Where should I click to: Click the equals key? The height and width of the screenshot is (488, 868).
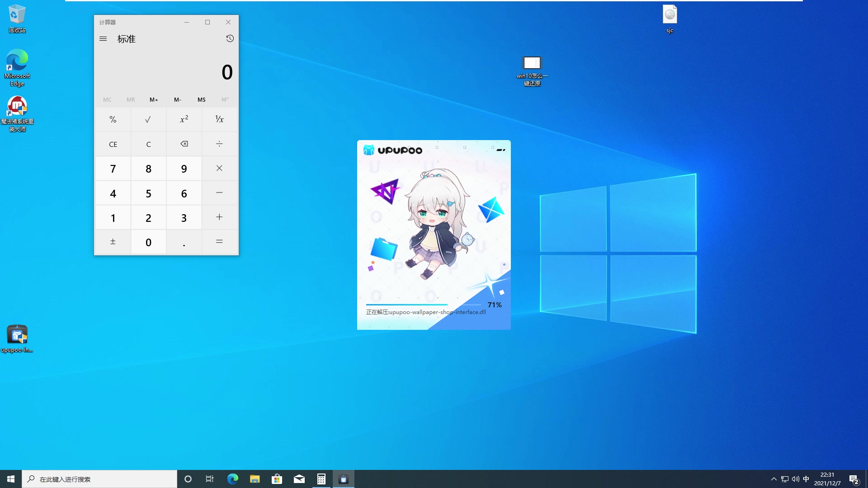(219, 242)
